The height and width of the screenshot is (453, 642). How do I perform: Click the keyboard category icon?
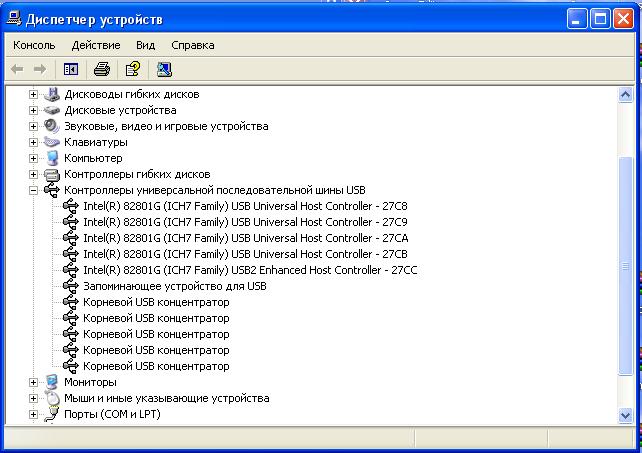coord(52,142)
